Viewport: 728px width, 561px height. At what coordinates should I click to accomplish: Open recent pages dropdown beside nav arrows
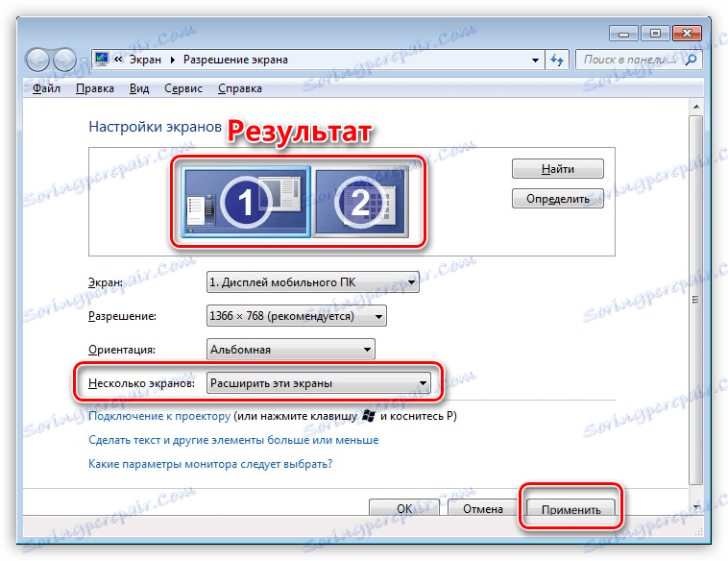(x=84, y=61)
